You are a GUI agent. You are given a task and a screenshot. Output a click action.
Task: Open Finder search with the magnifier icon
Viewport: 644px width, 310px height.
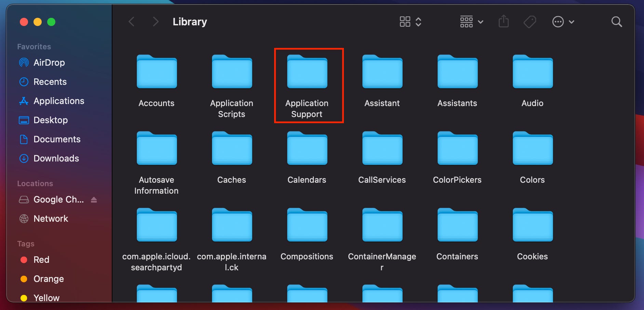click(617, 22)
